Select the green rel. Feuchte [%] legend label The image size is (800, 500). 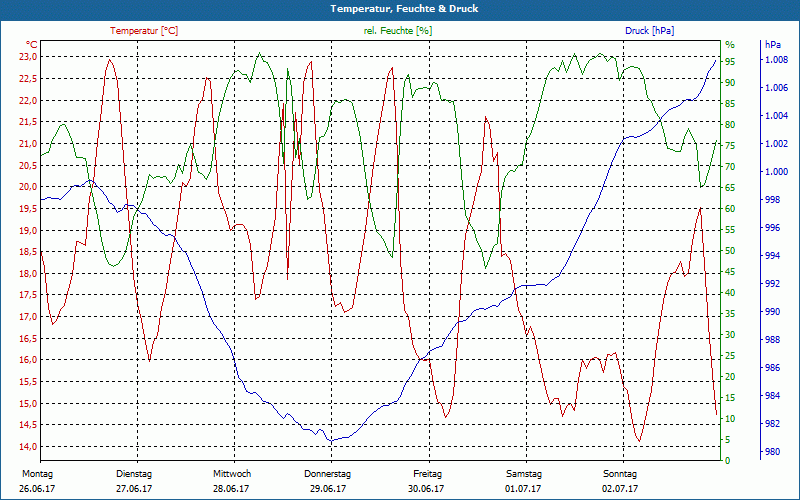click(x=397, y=31)
